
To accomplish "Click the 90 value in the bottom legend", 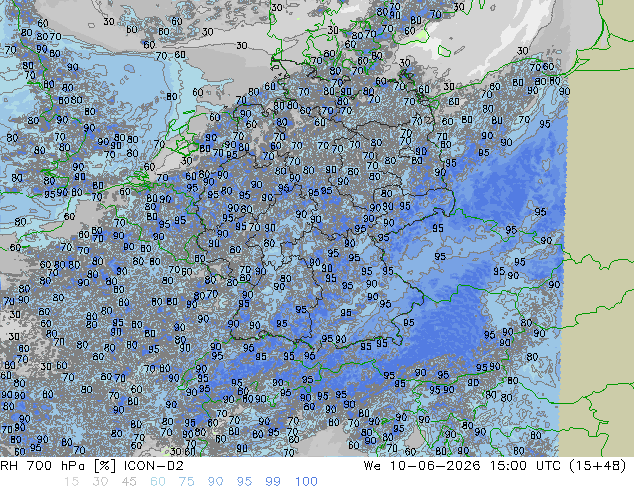I will [215, 482].
